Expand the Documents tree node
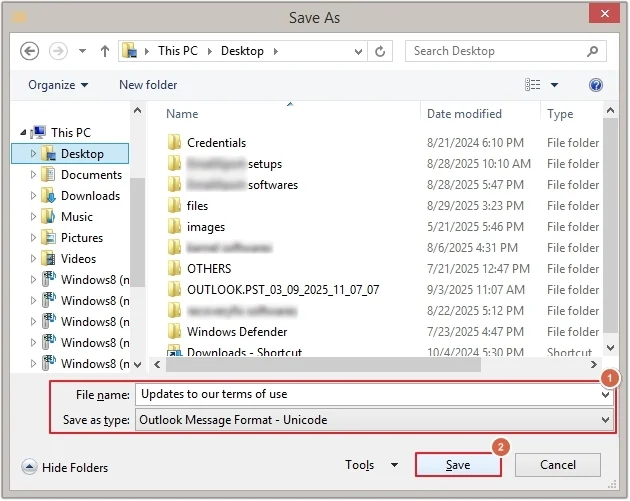630x501 pixels. point(33,174)
